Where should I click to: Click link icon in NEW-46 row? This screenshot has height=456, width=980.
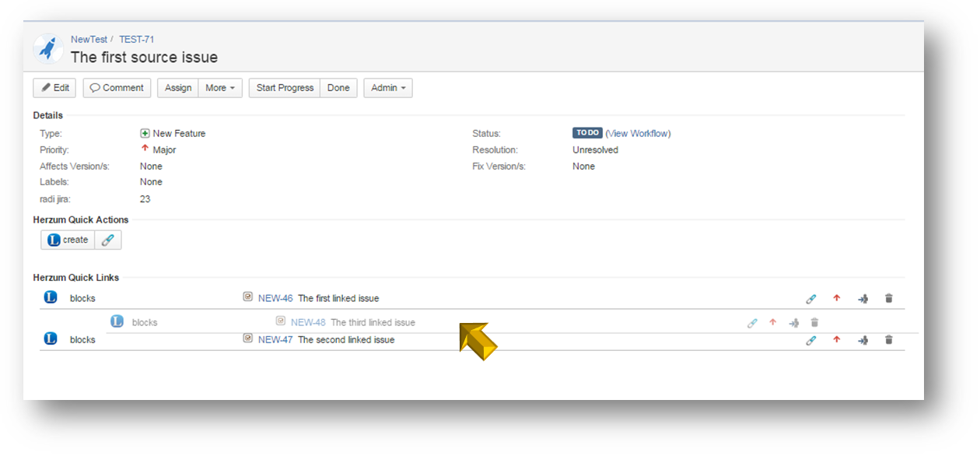(810, 298)
